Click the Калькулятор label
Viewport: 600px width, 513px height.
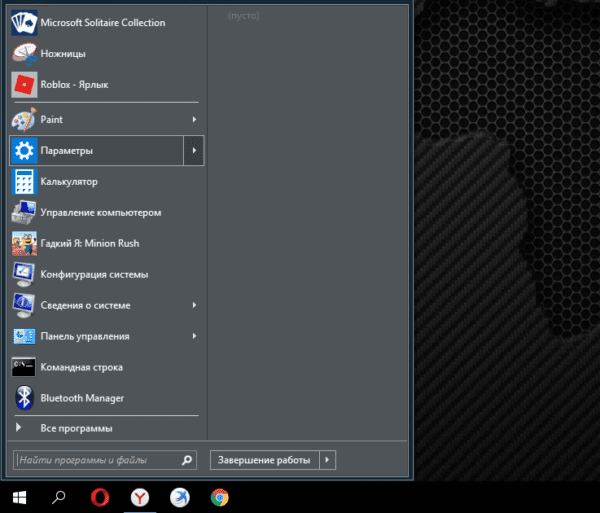[69, 182]
